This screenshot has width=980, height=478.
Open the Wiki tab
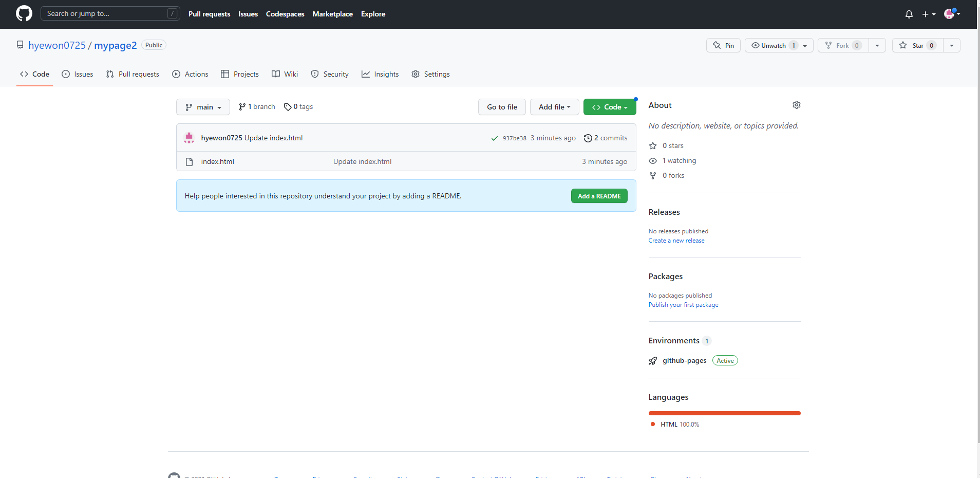click(285, 74)
